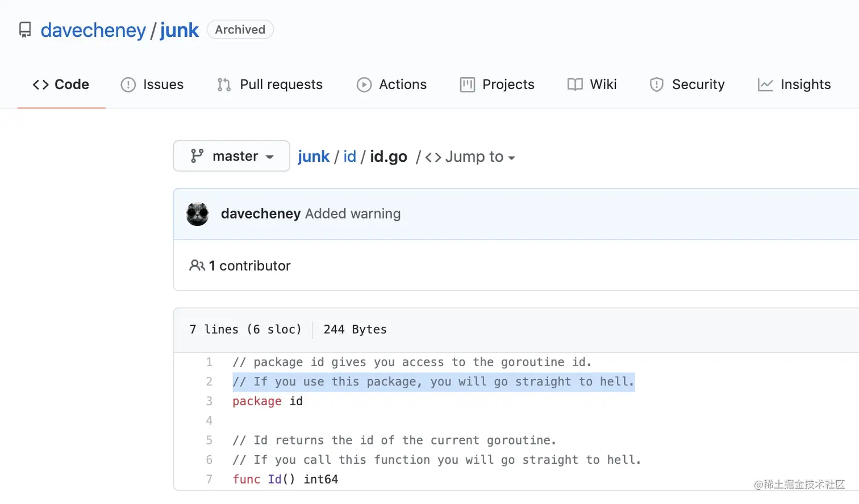Open the Projects tab
This screenshot has height=504, width=859.
[497, 85]
